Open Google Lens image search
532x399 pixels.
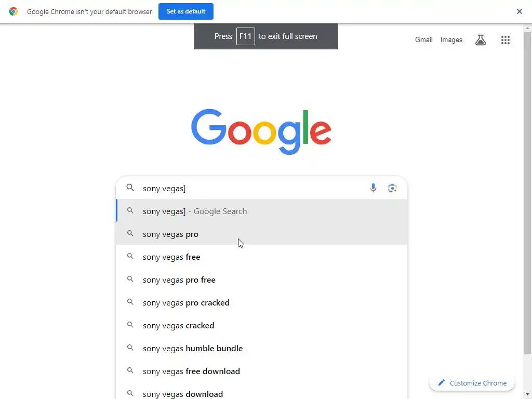(392, 188)
